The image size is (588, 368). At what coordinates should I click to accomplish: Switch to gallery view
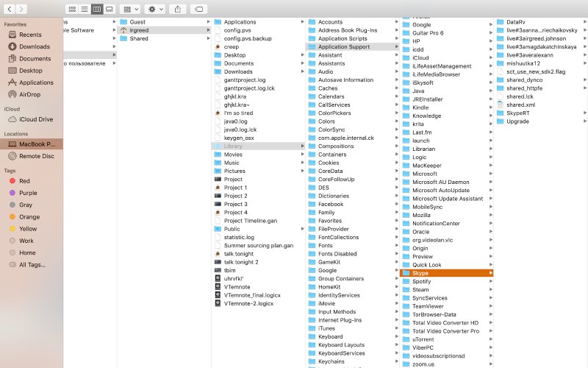(109, 9)
